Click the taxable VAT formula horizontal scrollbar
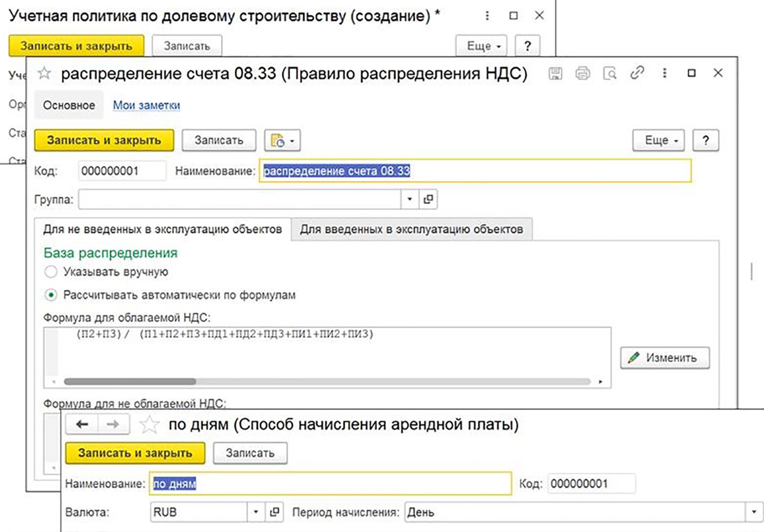The image size is (764, 532). 130,381
